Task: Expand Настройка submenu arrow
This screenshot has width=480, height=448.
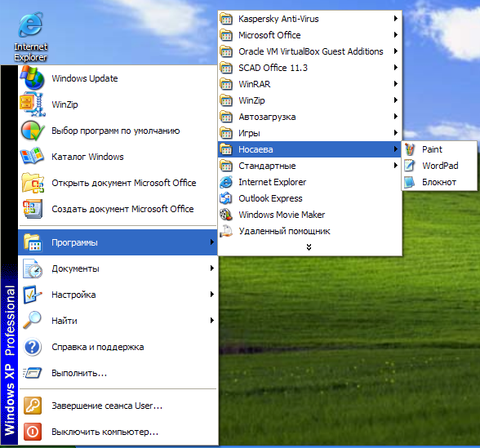Action: pyautogui.click(x=212, y=295)
